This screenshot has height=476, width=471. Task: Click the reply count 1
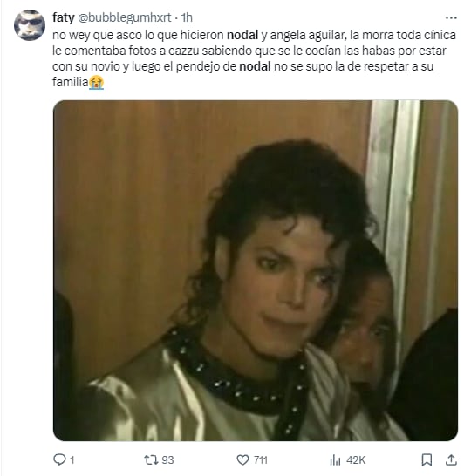coord(72,460)
